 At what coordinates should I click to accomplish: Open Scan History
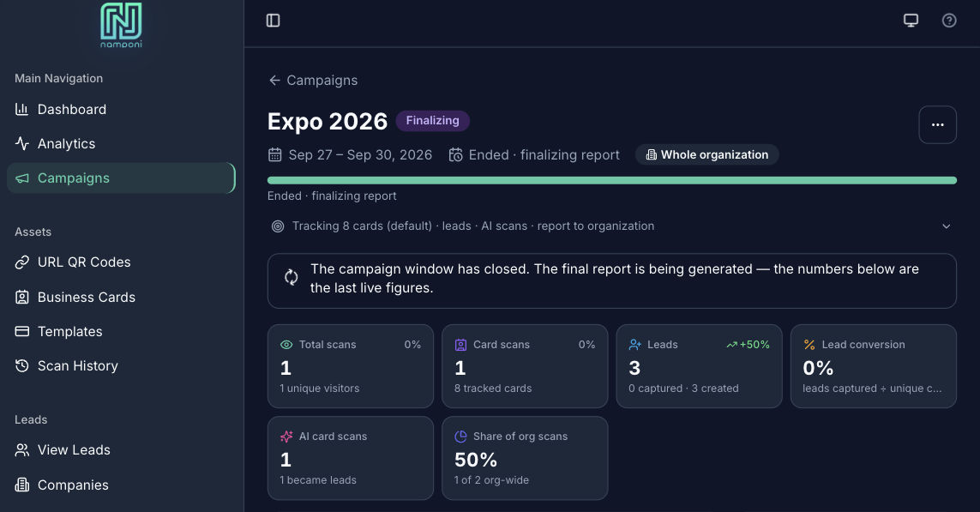(x=121, y=365)
